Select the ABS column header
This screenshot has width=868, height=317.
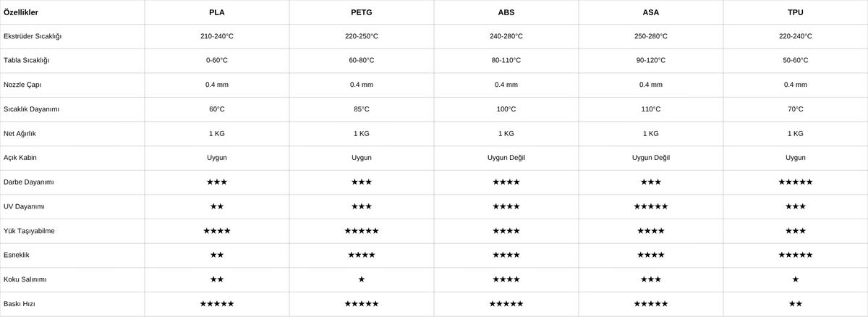[506, 12]
